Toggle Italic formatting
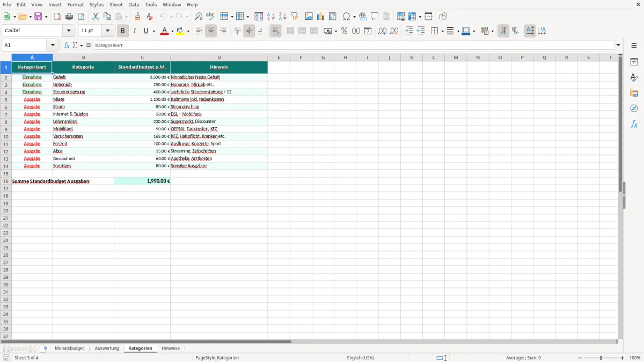This screenshot has height=362, width=644. 135,31
